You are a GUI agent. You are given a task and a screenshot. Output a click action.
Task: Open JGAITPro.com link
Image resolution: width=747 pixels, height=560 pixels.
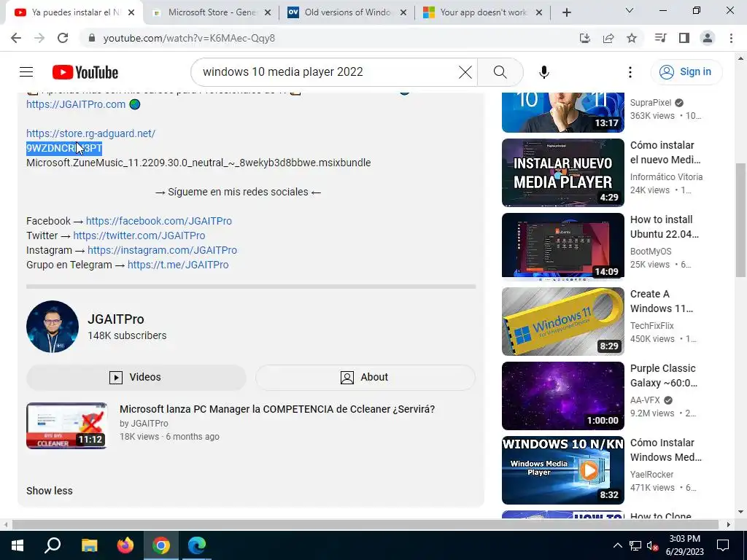[76, 104]
